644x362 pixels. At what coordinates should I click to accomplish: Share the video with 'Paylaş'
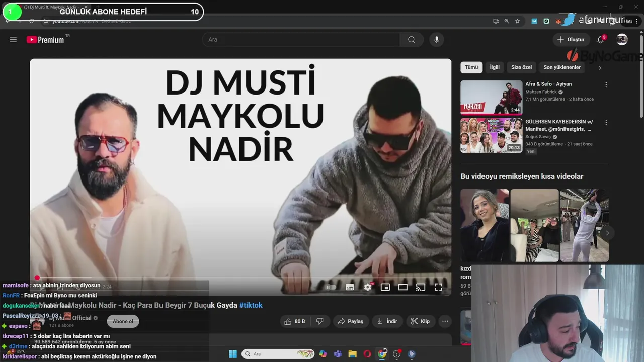click(x=350, y=321)
